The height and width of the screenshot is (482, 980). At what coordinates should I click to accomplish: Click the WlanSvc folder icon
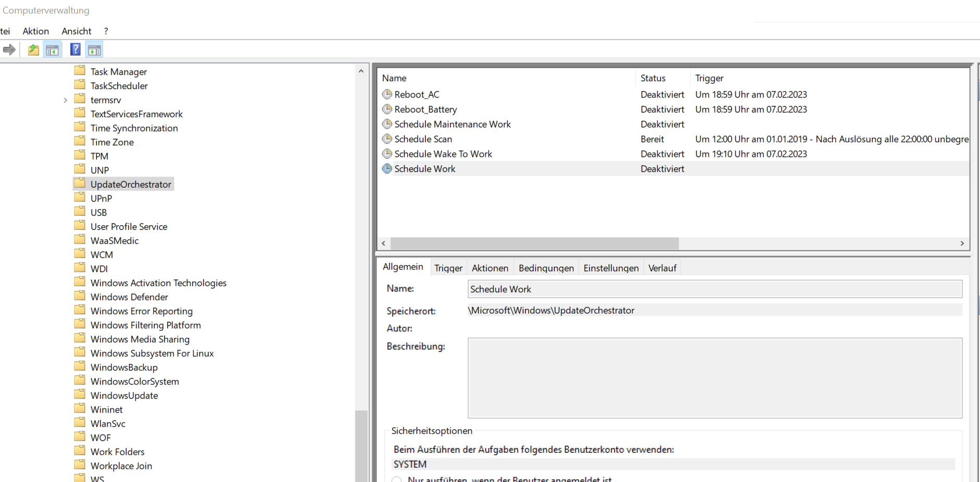tap(80, 423)
